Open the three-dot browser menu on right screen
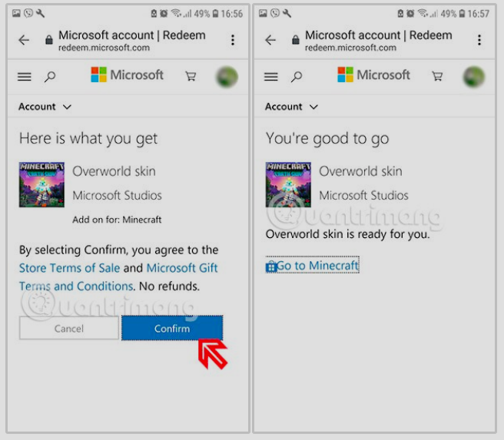Screen dimensions: 504x440 point(479,40)
